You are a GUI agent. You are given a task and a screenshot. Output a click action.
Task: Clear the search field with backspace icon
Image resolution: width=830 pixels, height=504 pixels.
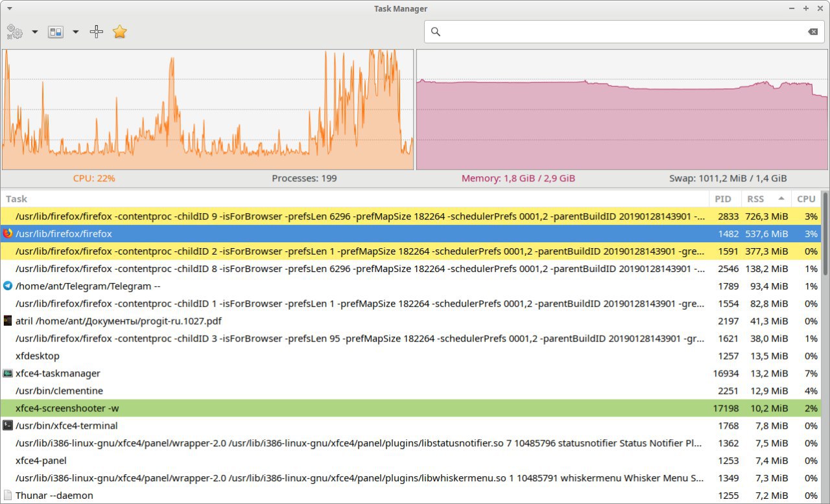click(812, 32)
